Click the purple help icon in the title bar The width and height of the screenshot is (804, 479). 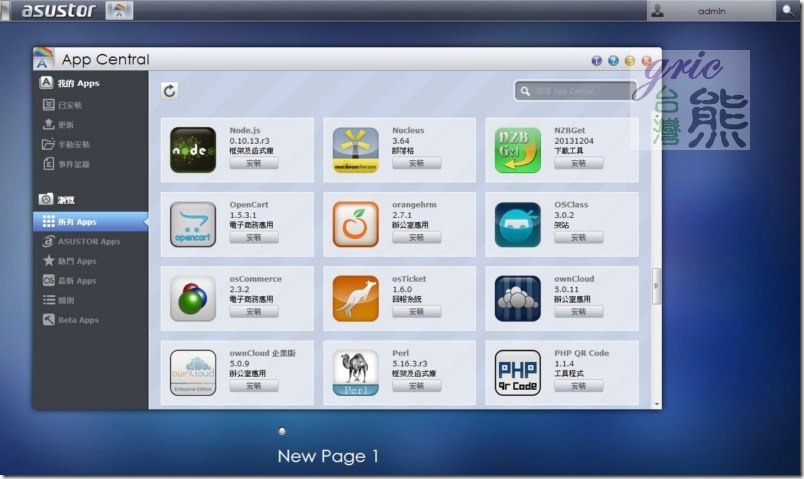point(596,61)
